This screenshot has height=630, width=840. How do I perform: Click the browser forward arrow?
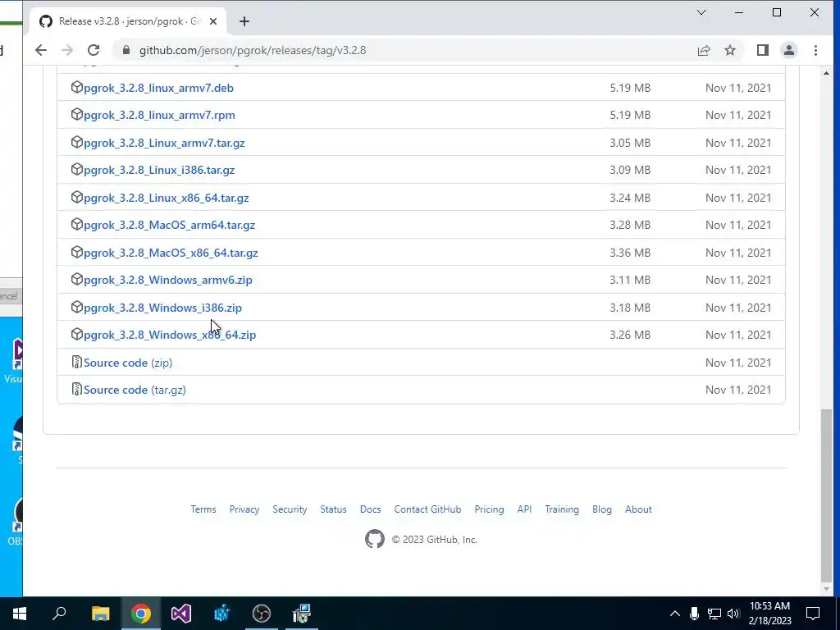coord(67,50)
